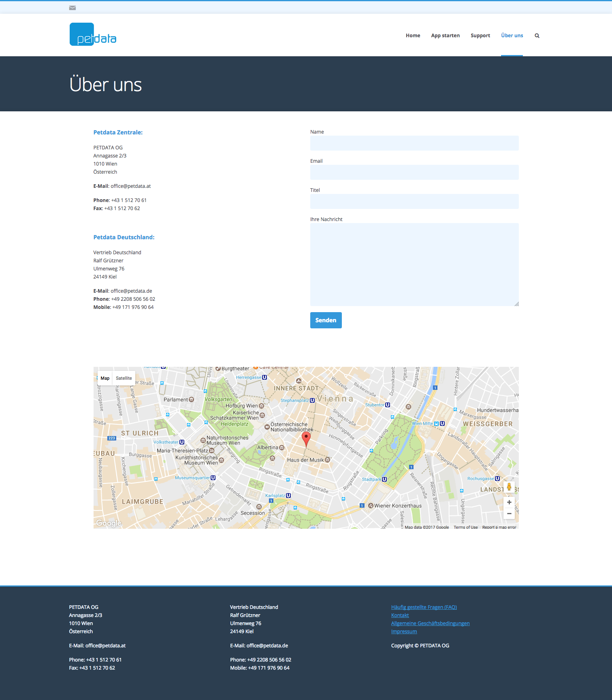Click into the Name input field
Screen dimensions: 612x700
click(x=414, y=143)
